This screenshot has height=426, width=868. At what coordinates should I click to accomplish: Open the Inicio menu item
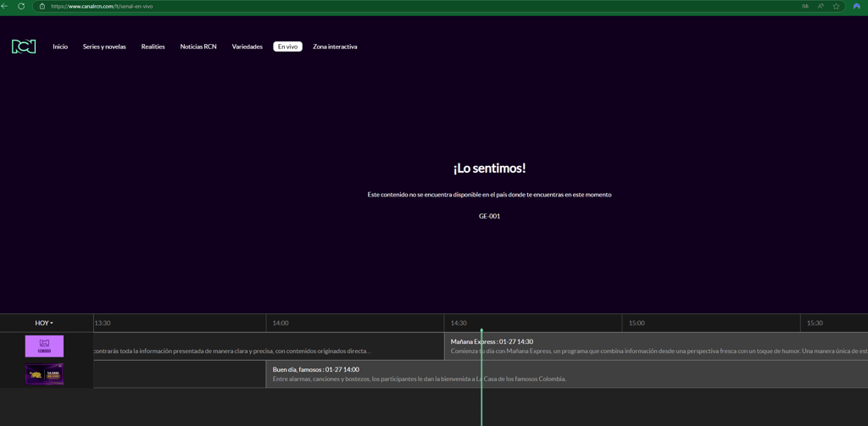(x=60, y=47)
